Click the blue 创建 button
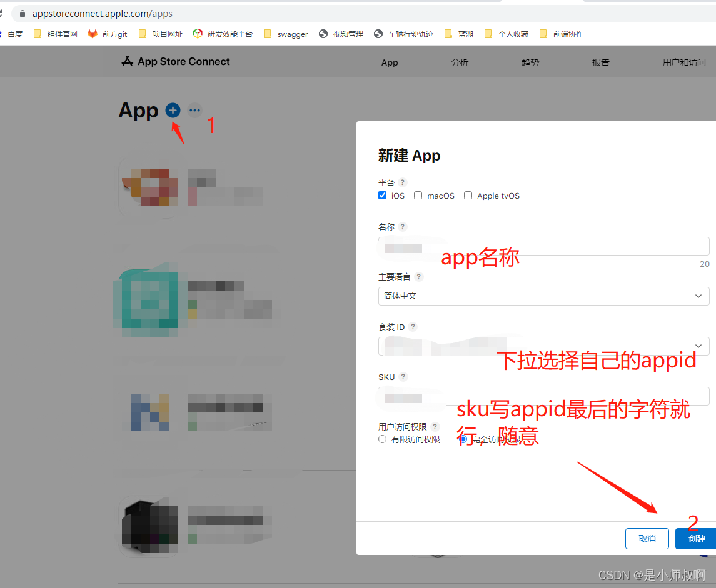Viewport: 716px width, 588px height. [697, 539]
